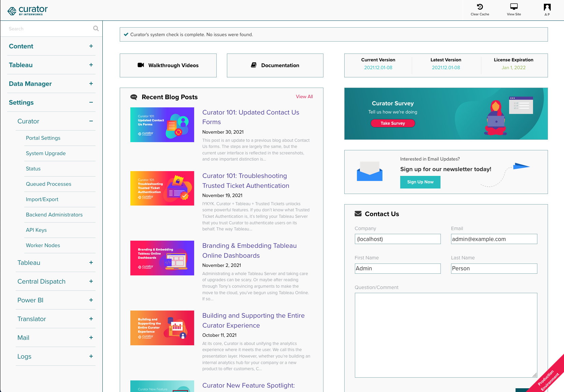Click the Walkthrough Videos button
The image size is (564, 392).
pos(168,65)
